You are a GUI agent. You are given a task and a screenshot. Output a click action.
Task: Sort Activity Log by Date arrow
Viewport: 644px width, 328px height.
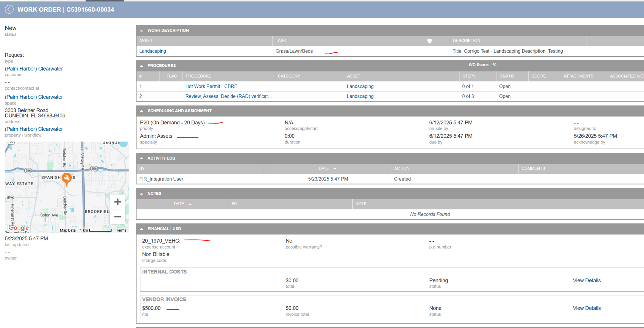click(335, 169)
